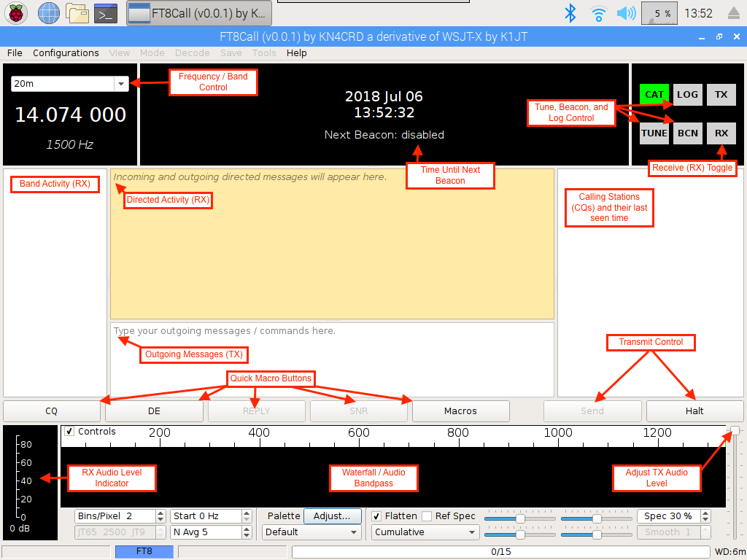Open the Configurations menu

[66, 52]
